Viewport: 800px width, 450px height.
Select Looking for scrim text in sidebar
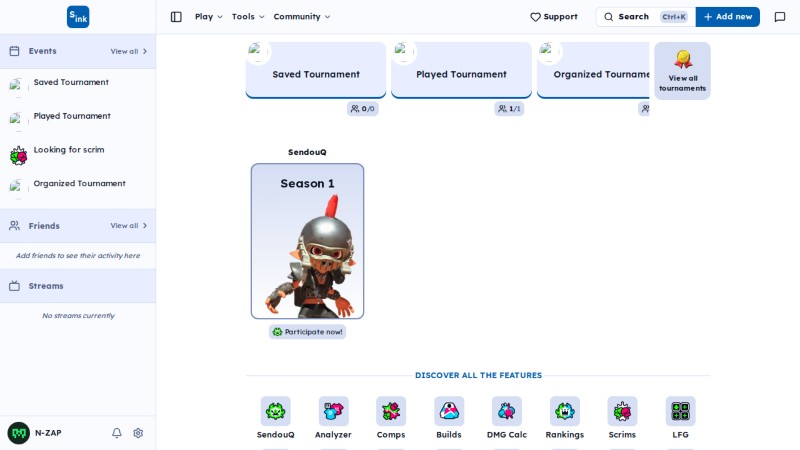click(69, 149)
